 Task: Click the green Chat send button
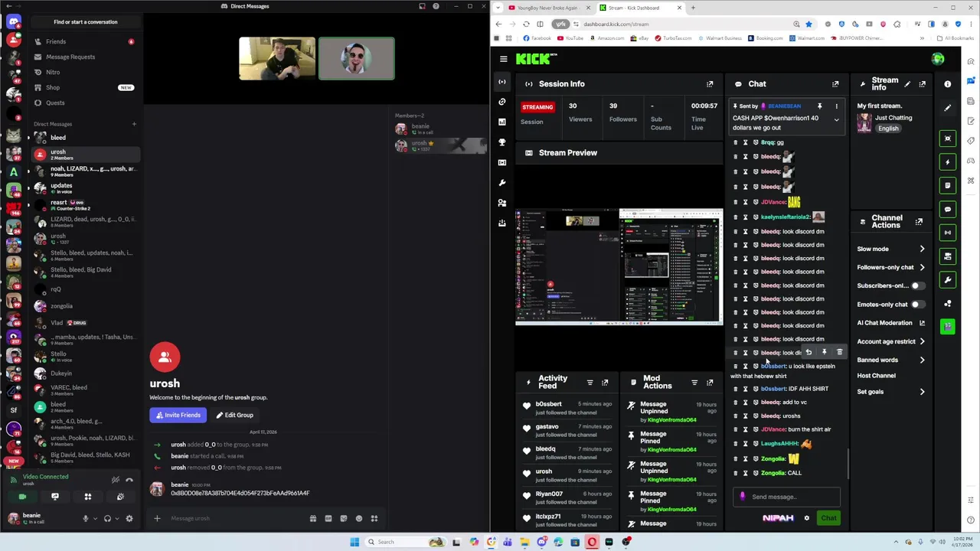(828, 518)
